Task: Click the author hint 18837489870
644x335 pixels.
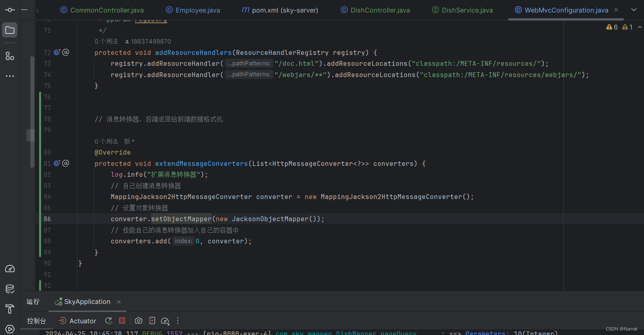Action: 148,41
